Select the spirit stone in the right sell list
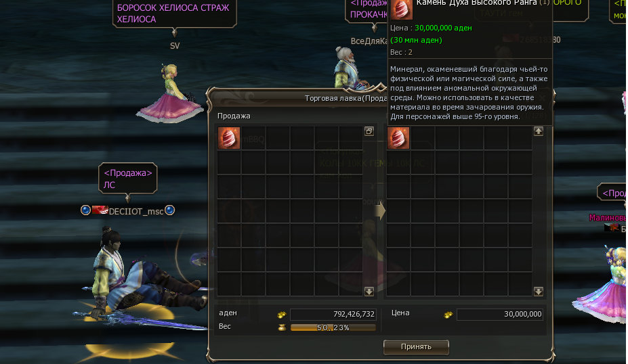628x364 pixels. pos(398,138)
